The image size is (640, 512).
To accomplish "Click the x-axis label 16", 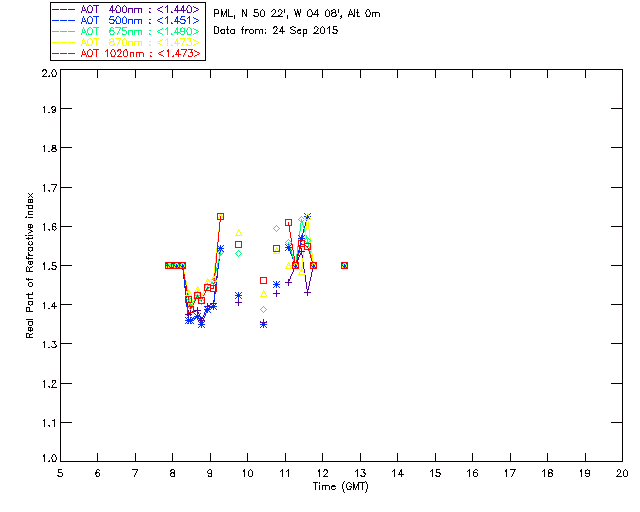I will click(x=472, y=473).
